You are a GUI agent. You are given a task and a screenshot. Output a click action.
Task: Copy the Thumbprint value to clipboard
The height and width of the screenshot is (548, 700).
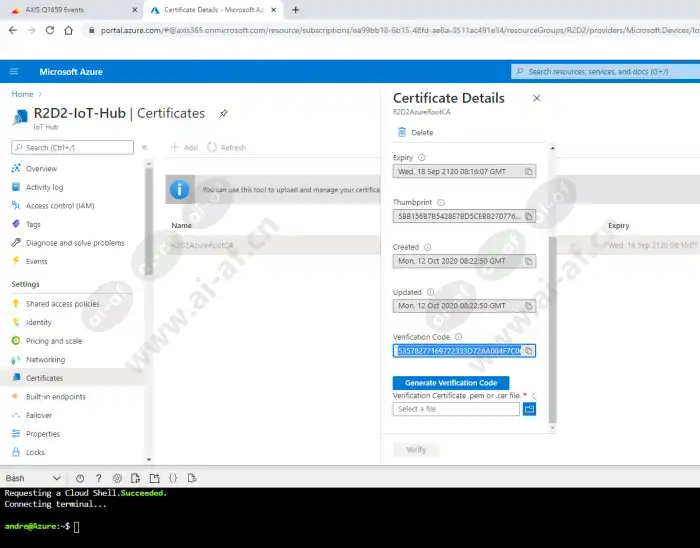coord(529,216)
